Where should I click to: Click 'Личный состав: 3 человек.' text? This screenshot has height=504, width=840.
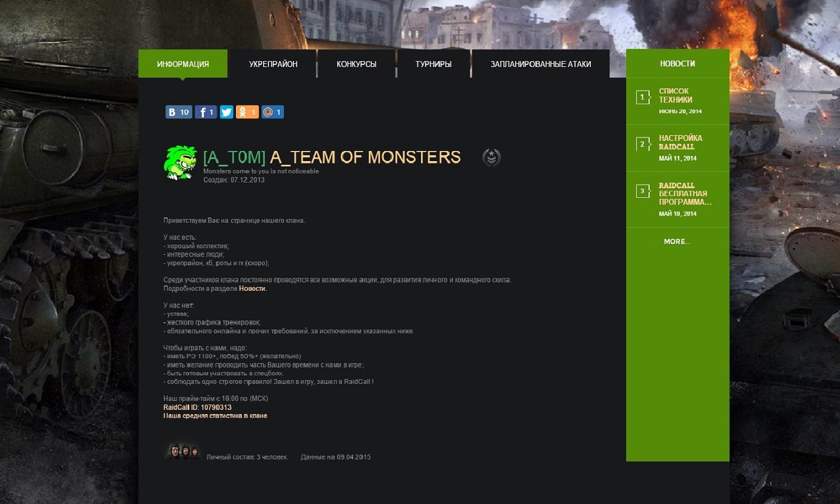coord(247,457)
